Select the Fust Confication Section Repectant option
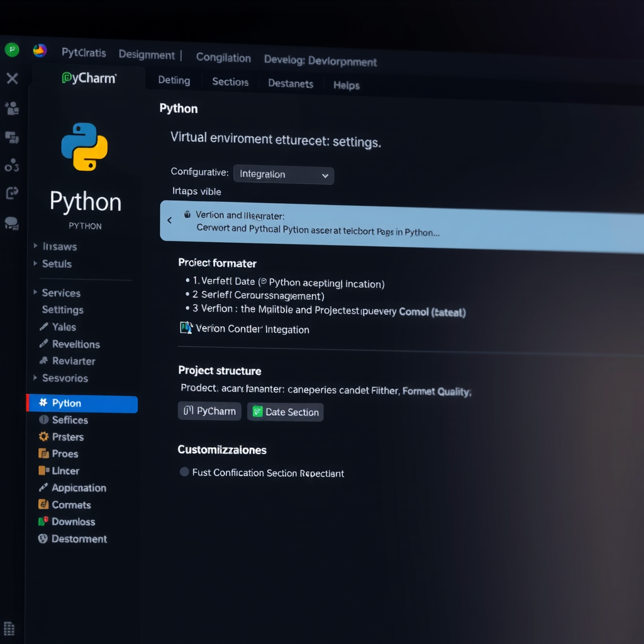The image size is (644, 644). 183,472
